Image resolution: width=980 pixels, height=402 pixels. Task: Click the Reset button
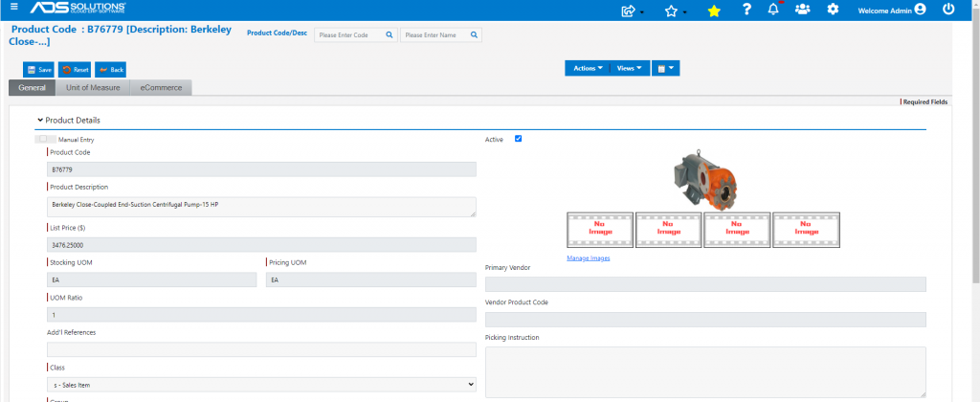point(75,70)
